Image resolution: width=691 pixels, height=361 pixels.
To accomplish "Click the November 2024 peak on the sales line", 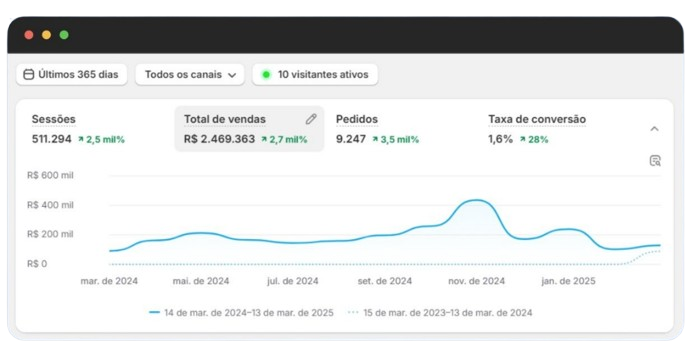I will 476,201.
